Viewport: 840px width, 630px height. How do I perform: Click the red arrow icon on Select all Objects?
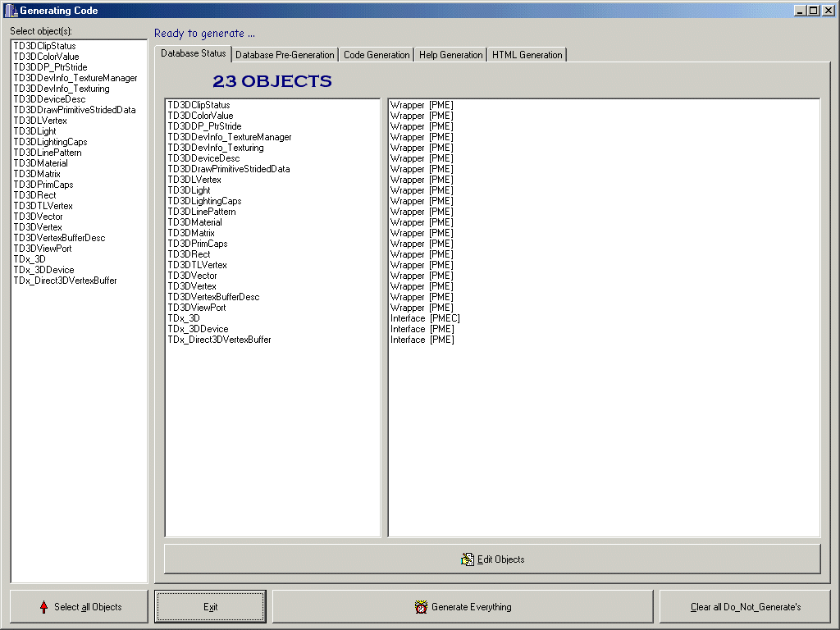click(x=43, y=607)
